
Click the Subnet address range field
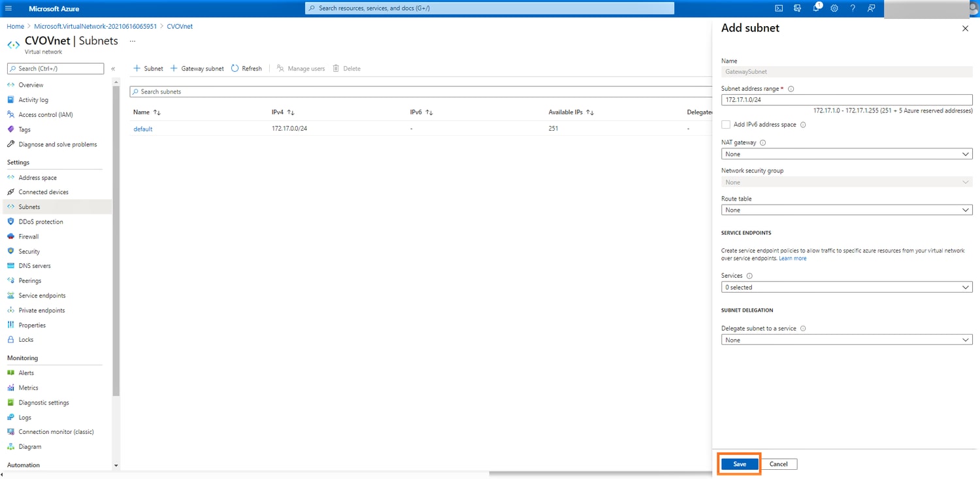click(x=846, y=100)
